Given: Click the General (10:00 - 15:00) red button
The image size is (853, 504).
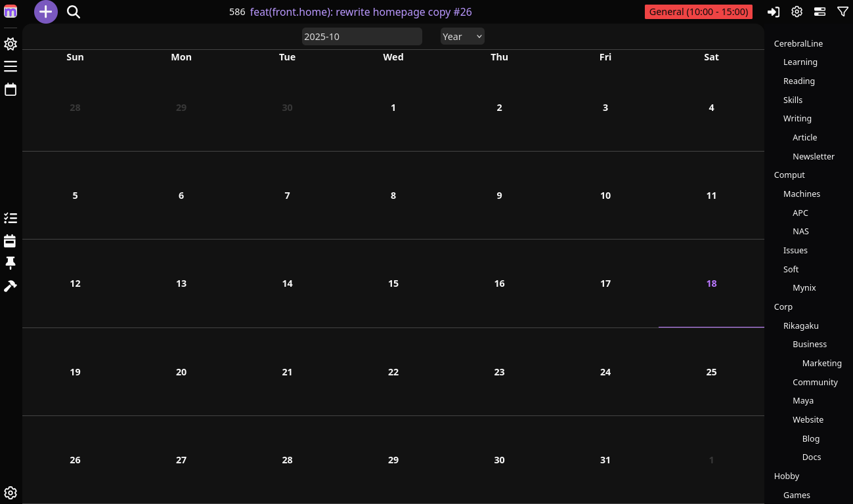Looking at the screenshot, I should (x=699, y=12).
